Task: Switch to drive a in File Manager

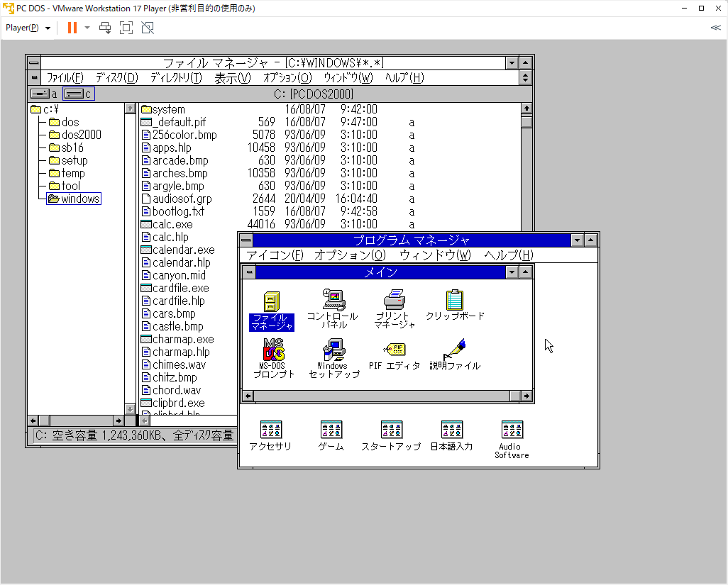Action: (44, 94)
